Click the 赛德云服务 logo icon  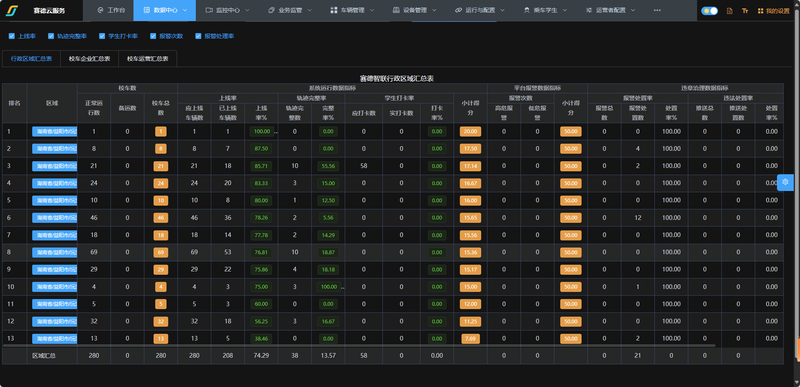point(11,10)
